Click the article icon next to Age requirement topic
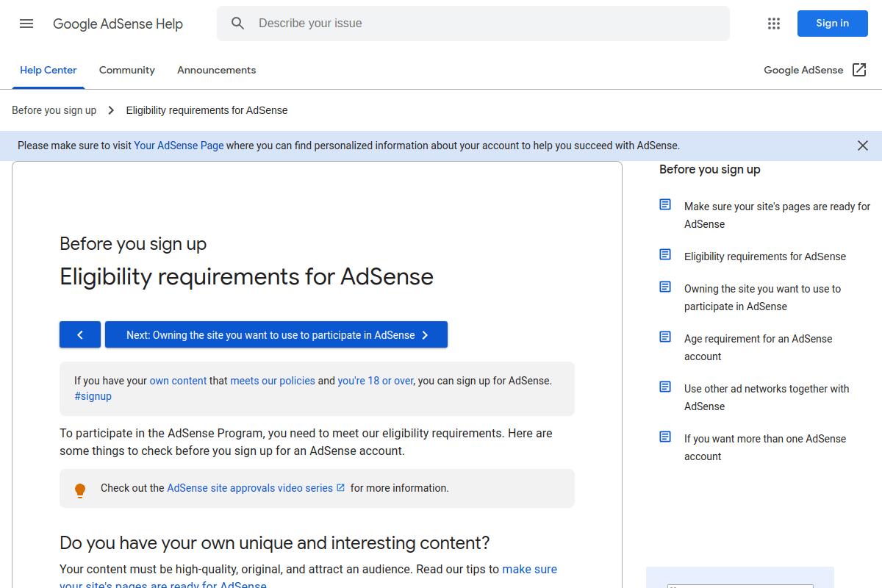Image resolution: width=882 pixels, height=588 pixels. (664, 336)
